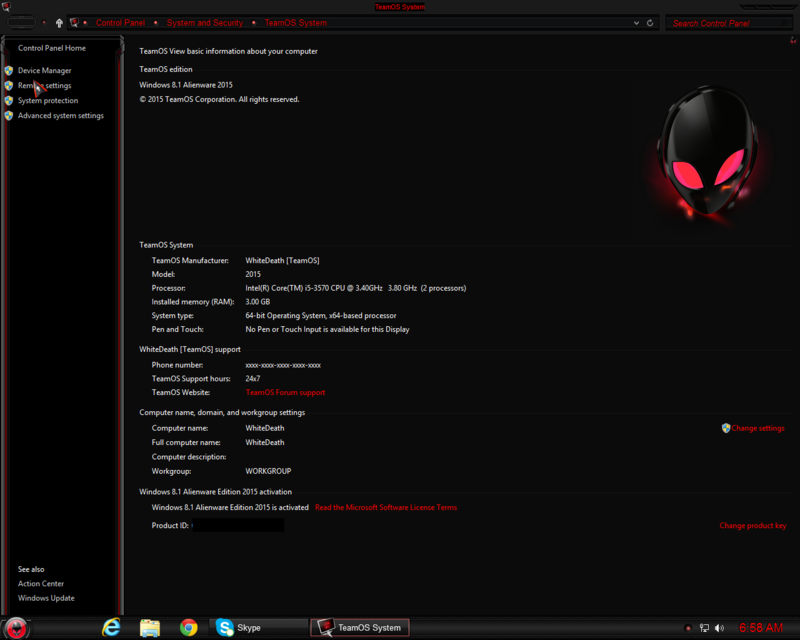
Task: Click the address bar computer icon
Action: click(74, 22)
